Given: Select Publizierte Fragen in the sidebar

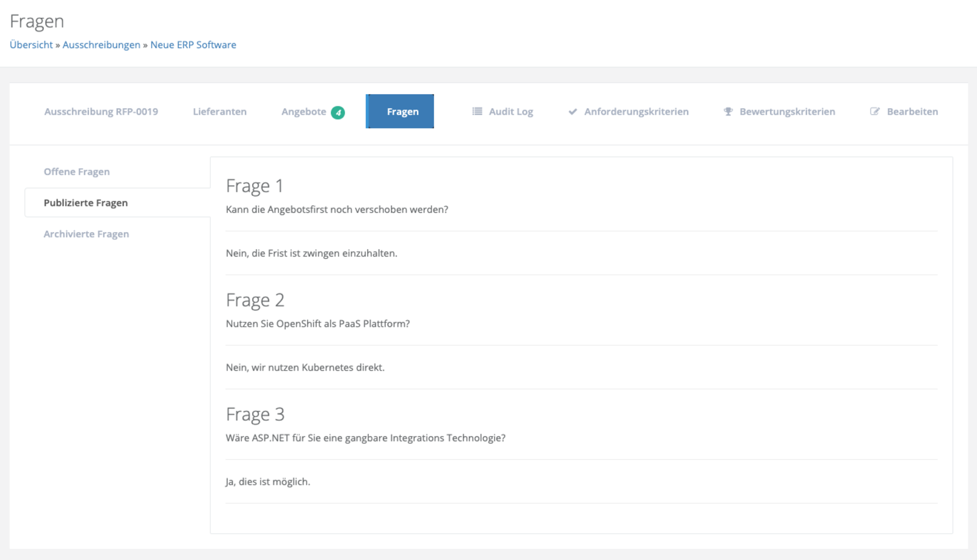Looking at the screenshot, I should 85,203.
